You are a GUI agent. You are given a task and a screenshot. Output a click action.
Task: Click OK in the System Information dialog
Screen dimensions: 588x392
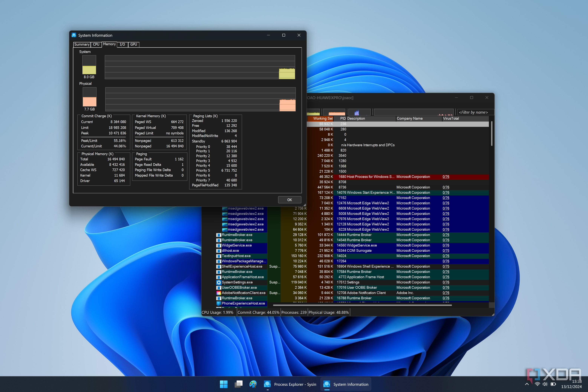click(x=289, y=200)
